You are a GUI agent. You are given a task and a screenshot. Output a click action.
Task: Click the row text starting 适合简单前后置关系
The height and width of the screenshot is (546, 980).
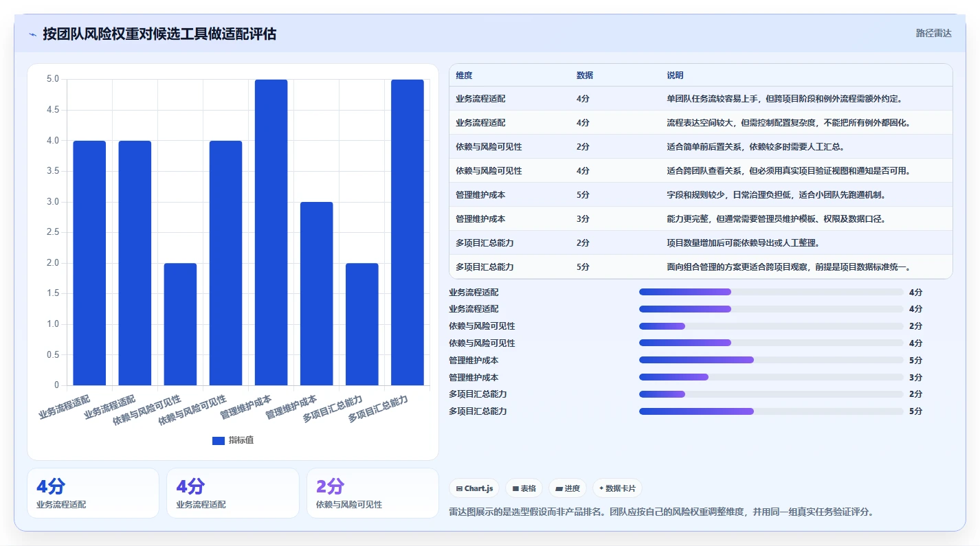point(755,147)
